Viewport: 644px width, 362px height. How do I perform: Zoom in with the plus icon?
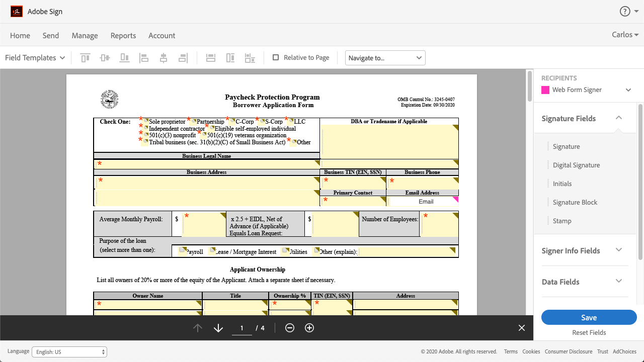click(x=309, y=328)
